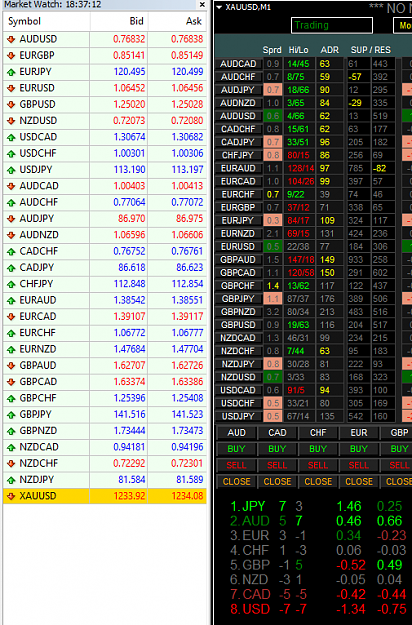Click the AUDCAD down arrow icon in Market Watch

(11, 186)
